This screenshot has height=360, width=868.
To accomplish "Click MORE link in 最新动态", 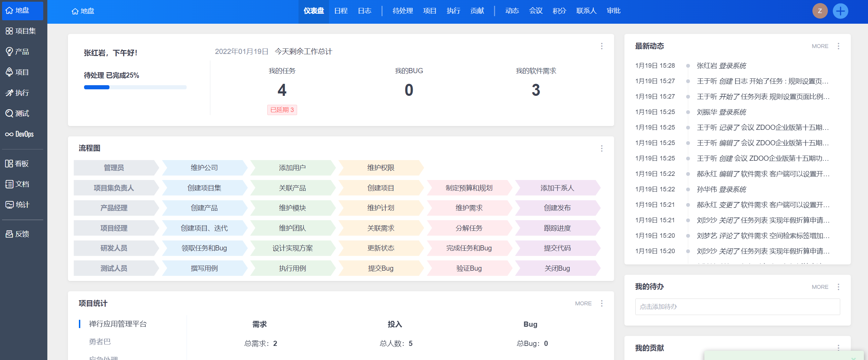I will (820, 46).
